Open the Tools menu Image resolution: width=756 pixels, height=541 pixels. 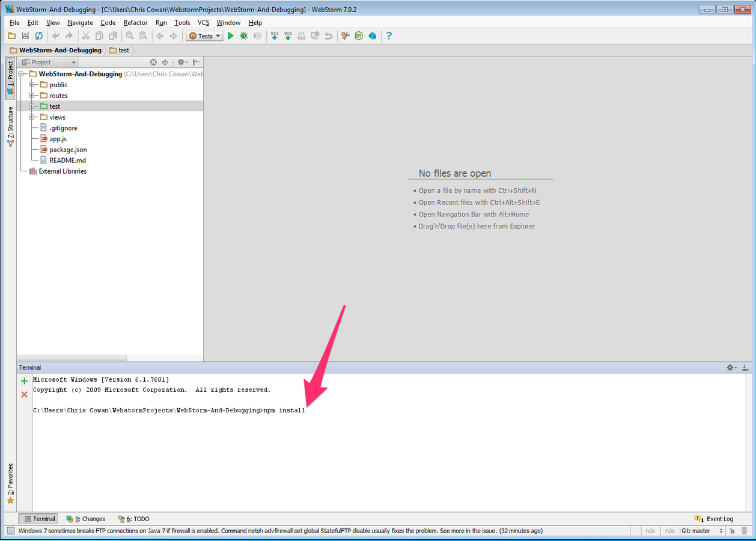[182, 23]
